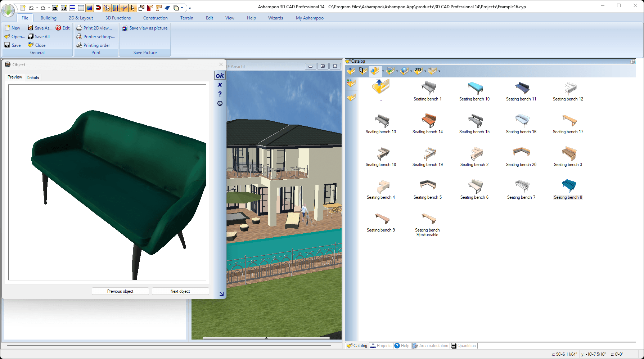The height and width of the screenshot is (359, 644).
Task: Click the question mark help icon
Action: (220, 94)
